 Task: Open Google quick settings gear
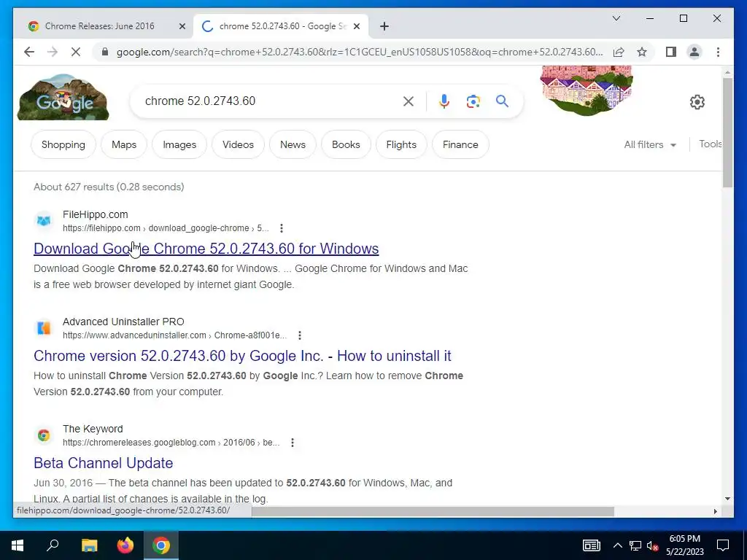click(x=697, y=102)
